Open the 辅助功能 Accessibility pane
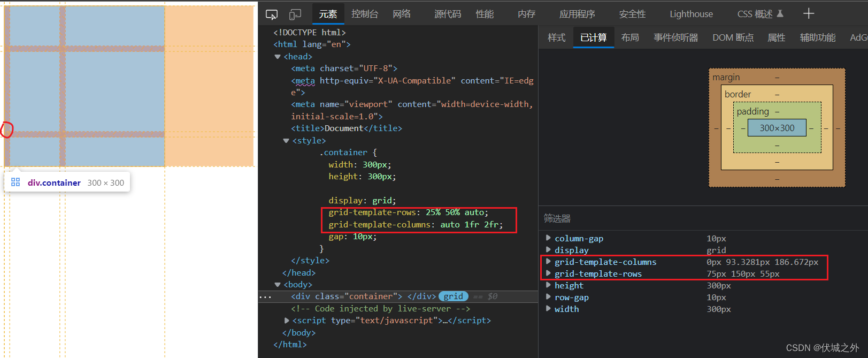Image resolution: width=868 pixels, height=358 pixels. point(818,37)
